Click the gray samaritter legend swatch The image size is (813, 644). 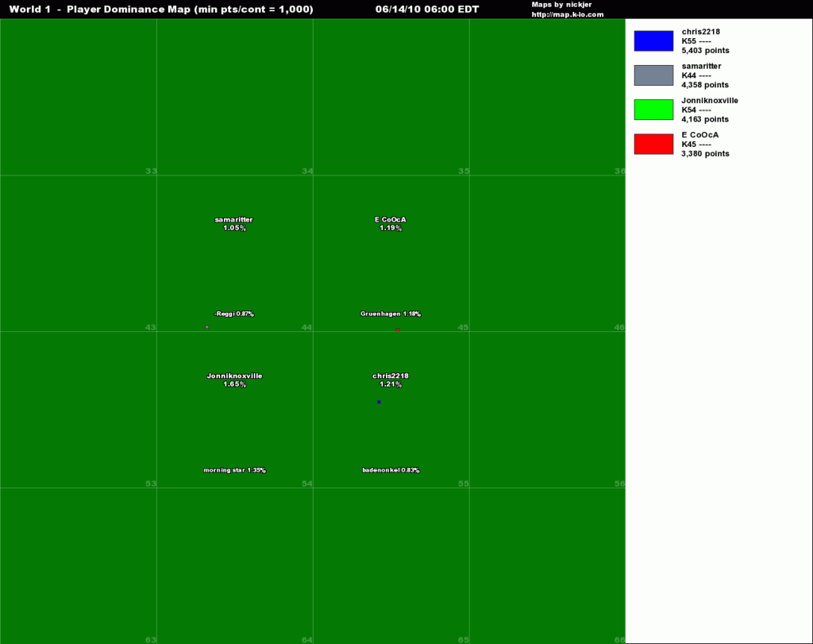[653, 75]
